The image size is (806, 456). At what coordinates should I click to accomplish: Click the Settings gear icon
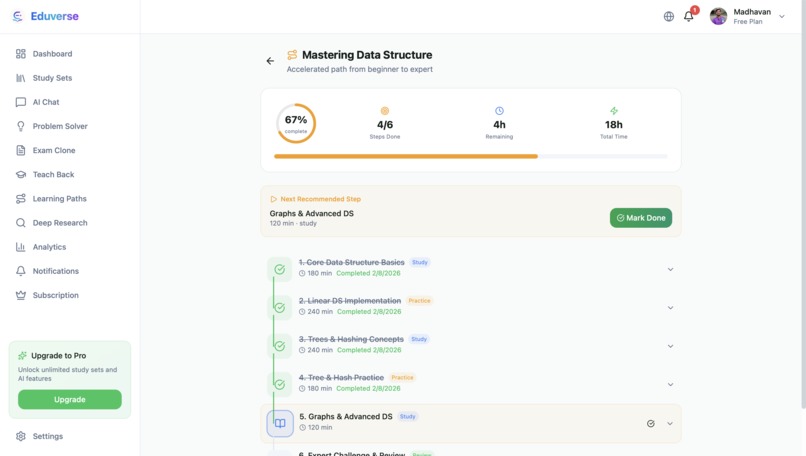click(x=21, y=436)
